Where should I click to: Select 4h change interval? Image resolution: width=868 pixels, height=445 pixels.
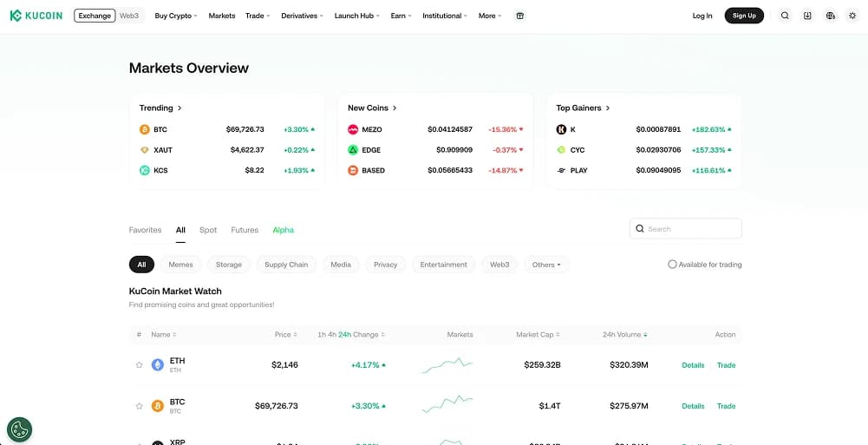[x=331, y=334]
